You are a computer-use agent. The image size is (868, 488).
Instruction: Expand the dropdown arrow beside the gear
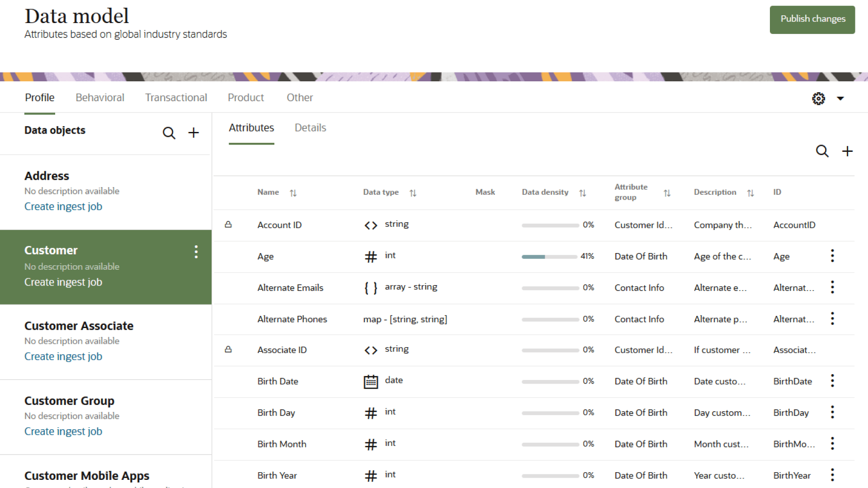click(840, 99)
